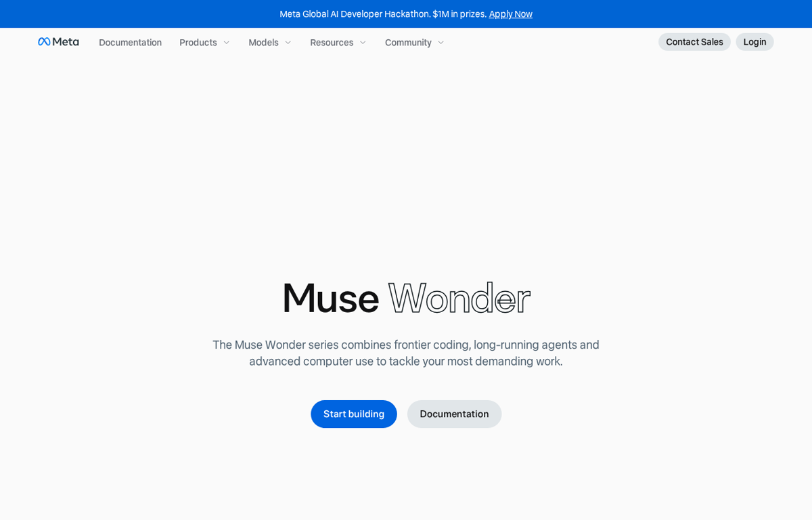
Task: Expand the Products chevron arrow
Action: click(226, 43)
